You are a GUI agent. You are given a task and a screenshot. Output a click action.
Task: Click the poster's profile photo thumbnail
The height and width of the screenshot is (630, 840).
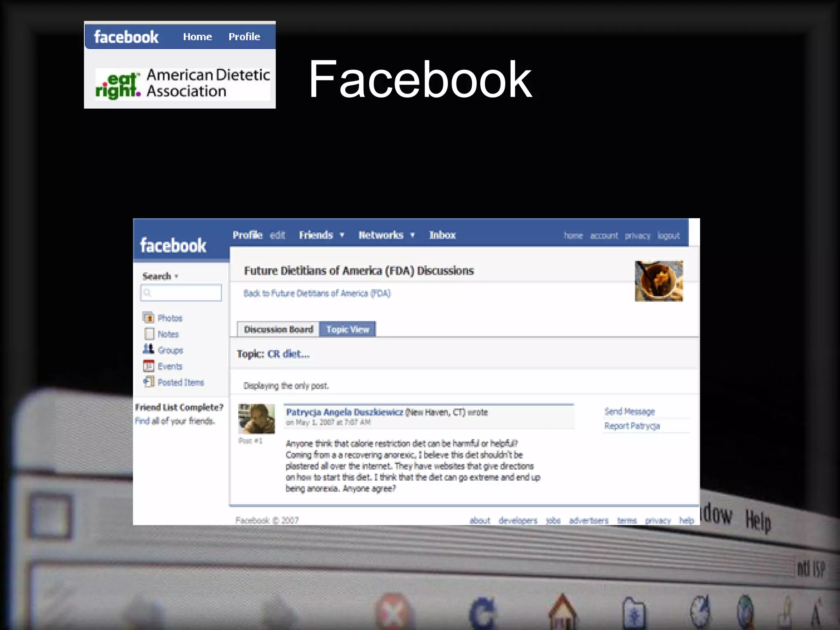(x=256, y=419)
